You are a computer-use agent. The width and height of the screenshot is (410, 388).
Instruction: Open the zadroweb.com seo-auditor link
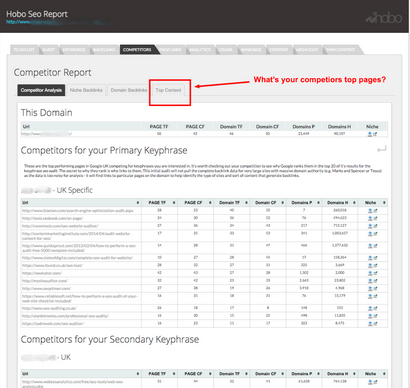pyautogui.click(x=53, y=324)
